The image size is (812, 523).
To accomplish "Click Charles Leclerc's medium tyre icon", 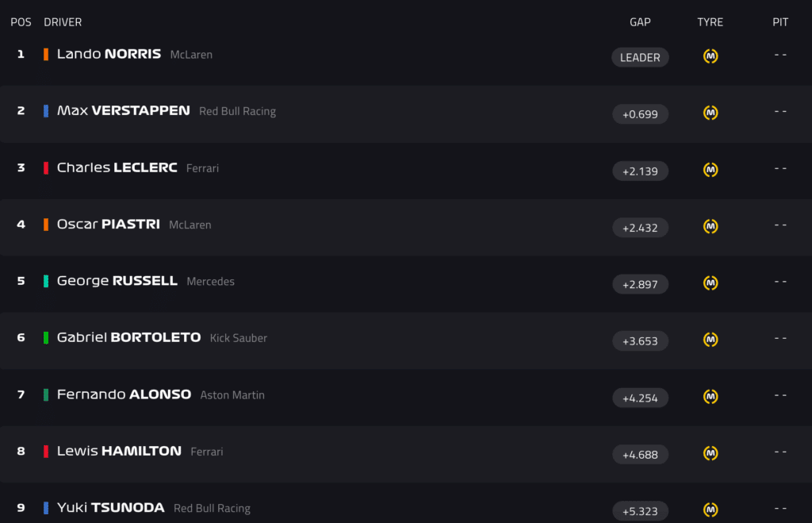I will pos(710,170).
